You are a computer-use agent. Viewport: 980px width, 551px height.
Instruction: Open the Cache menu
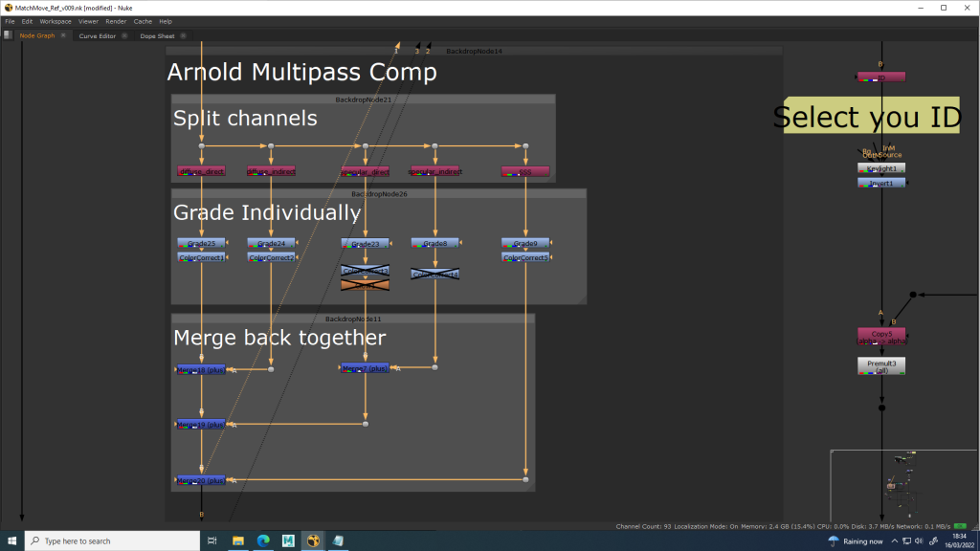pyautogui.click(x=143, y=21)
